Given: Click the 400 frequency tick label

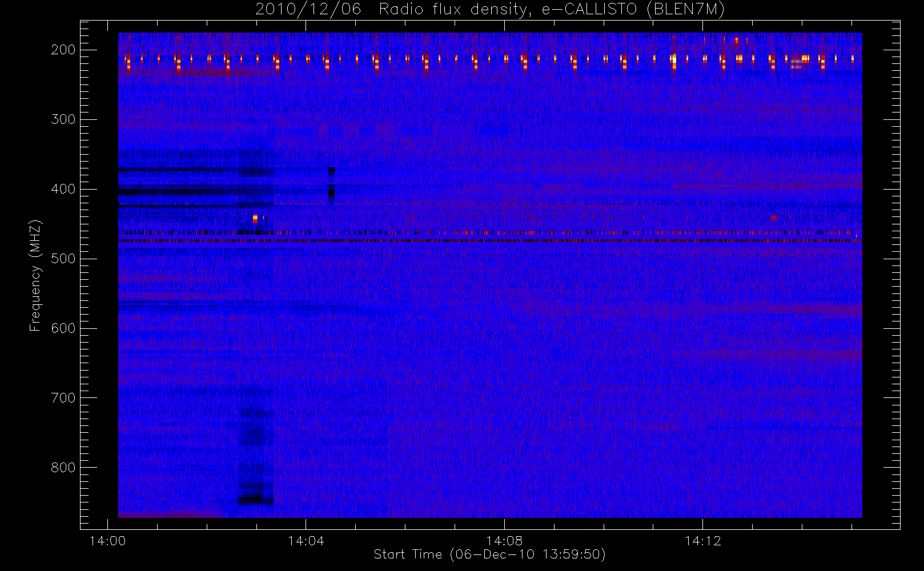Looking at the screenshot, I should [63, 189].
